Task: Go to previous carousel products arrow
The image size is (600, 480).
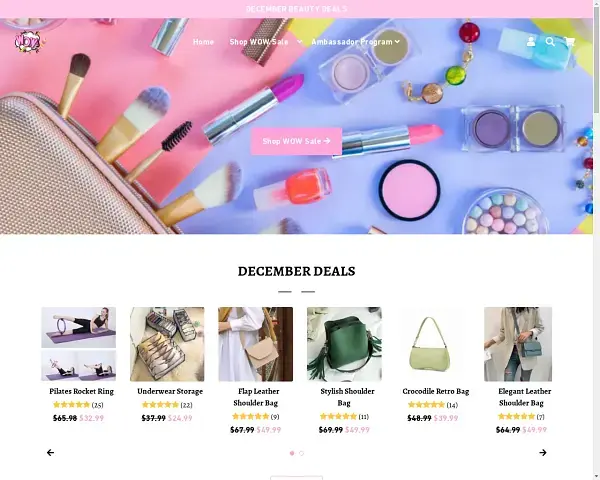Action: pos(51,453)
